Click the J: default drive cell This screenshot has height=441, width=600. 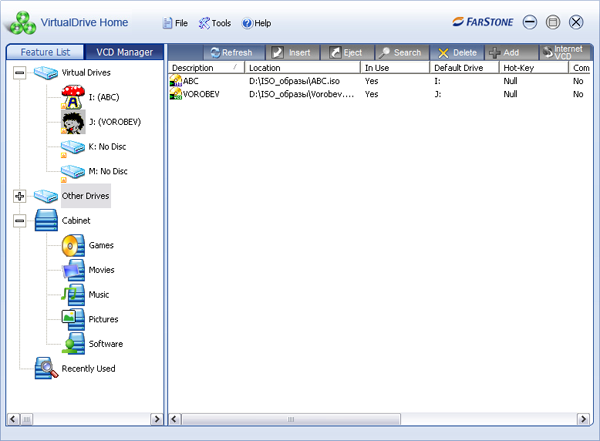[x=437, y=94]
